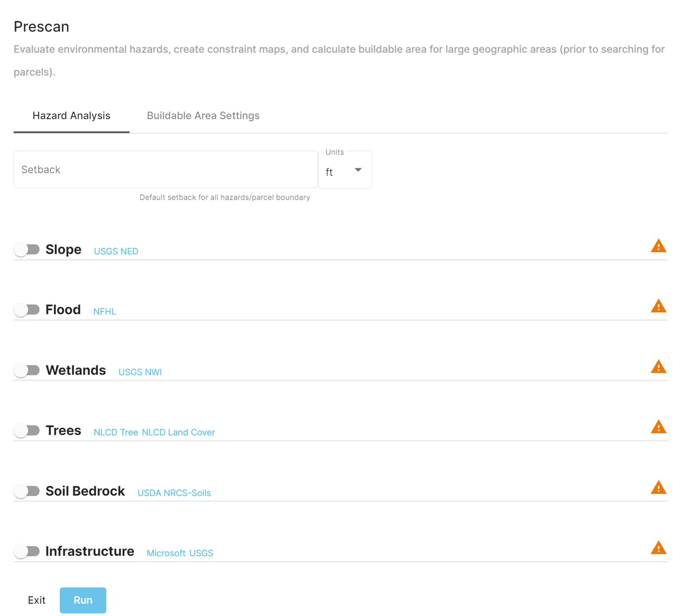Open the Units dropdown

tap(345, 171)
